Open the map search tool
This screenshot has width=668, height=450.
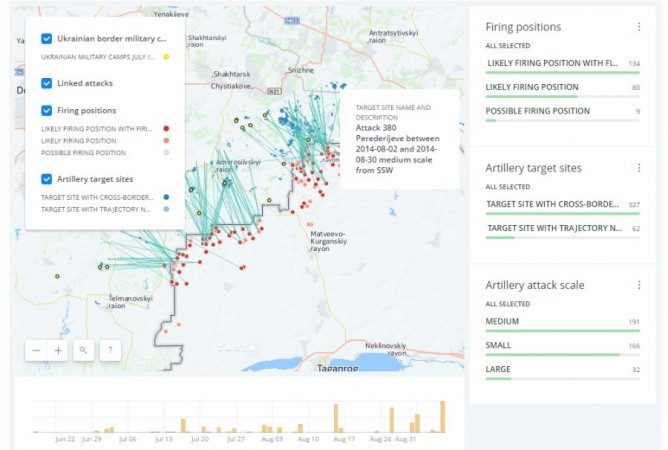(x=84, y=350)
